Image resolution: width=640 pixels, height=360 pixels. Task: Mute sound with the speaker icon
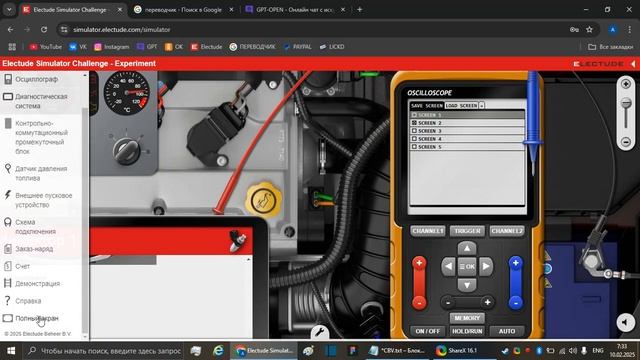[x=625, y=322]
